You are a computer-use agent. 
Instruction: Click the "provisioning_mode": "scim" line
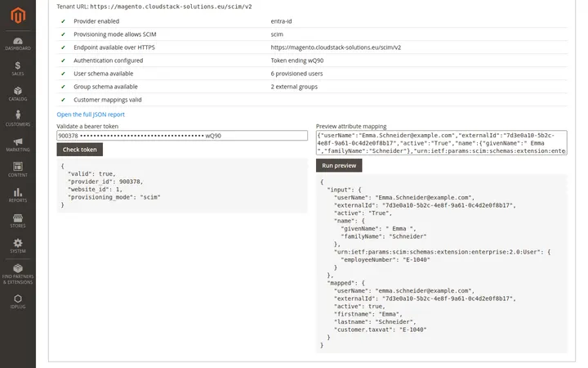point(114,198)
